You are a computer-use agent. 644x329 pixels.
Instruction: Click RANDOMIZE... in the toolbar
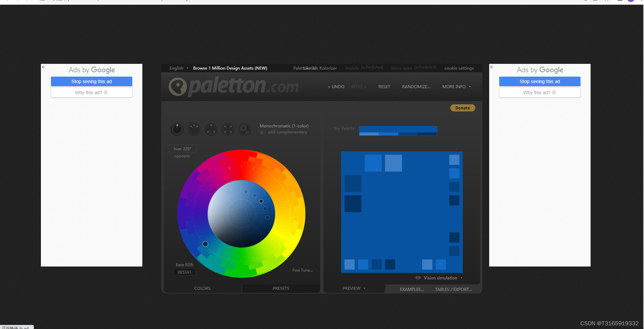(x=416, y=87)
